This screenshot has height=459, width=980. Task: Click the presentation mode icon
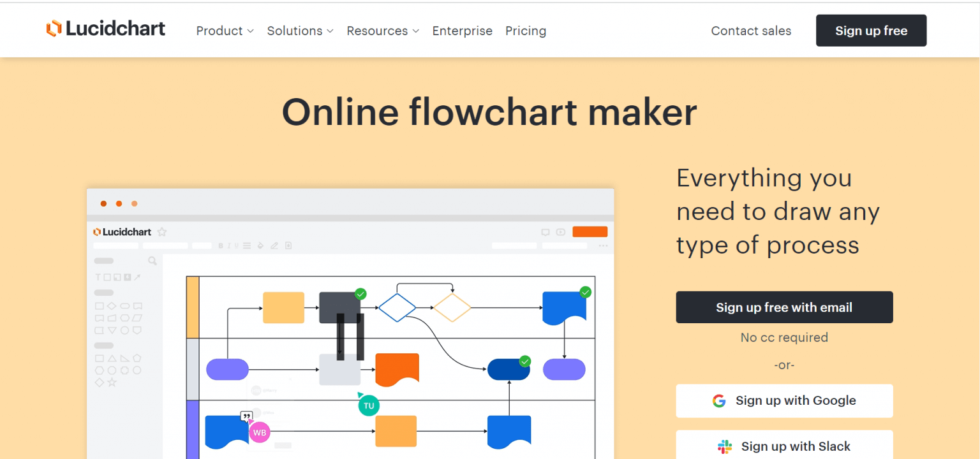tap(560, 232)
